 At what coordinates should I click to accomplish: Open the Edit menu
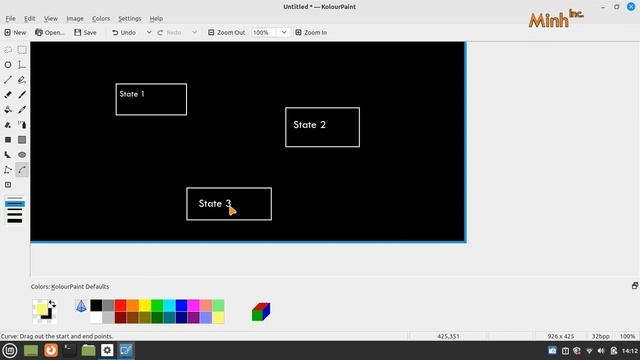[29, 18]
